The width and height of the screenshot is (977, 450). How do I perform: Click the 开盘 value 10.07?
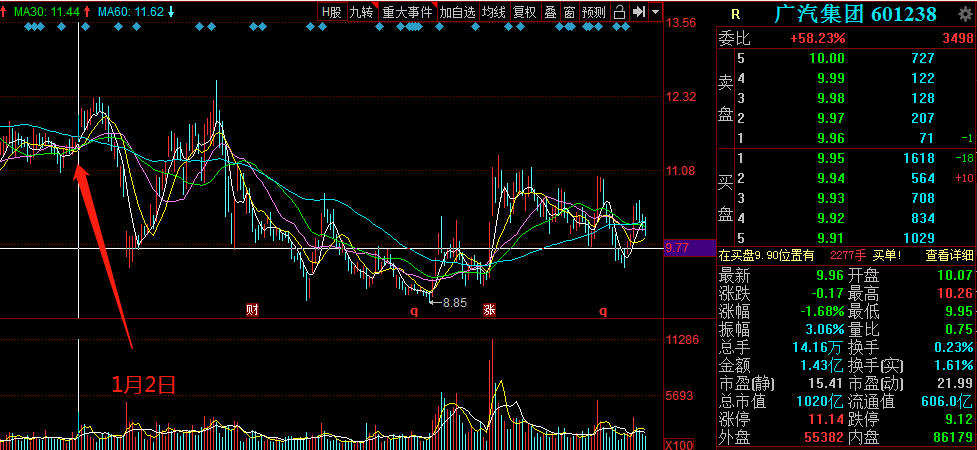(955, 275)
